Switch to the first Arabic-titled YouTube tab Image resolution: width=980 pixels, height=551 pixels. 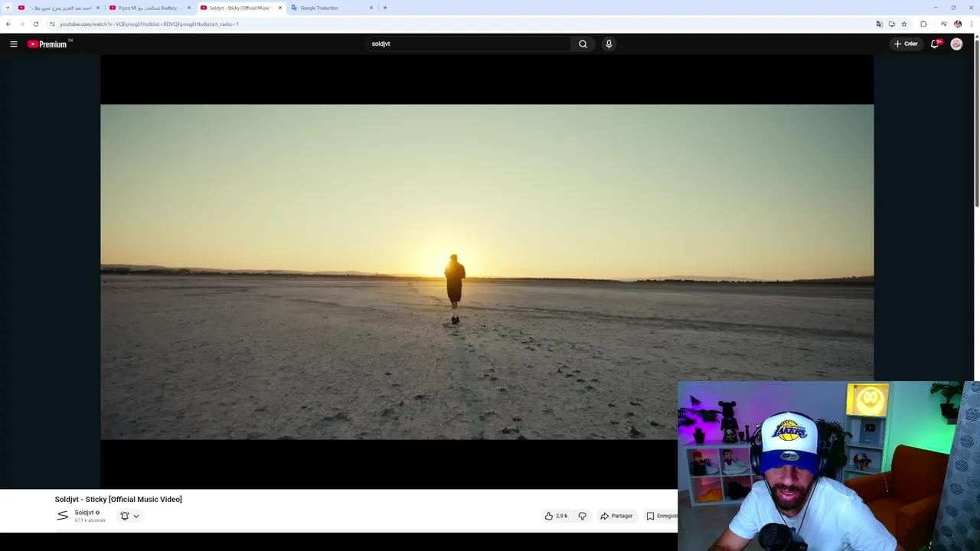coord(59,8)
